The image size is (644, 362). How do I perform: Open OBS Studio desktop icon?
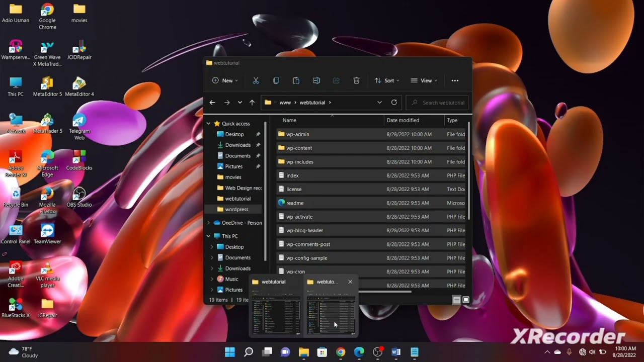click(x=79, y=197)
